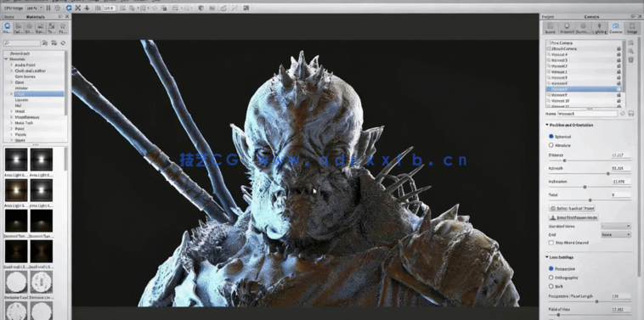Open Materials library tab icon
The width and height of the screenshot is (644, 320).
pos(8,27)
